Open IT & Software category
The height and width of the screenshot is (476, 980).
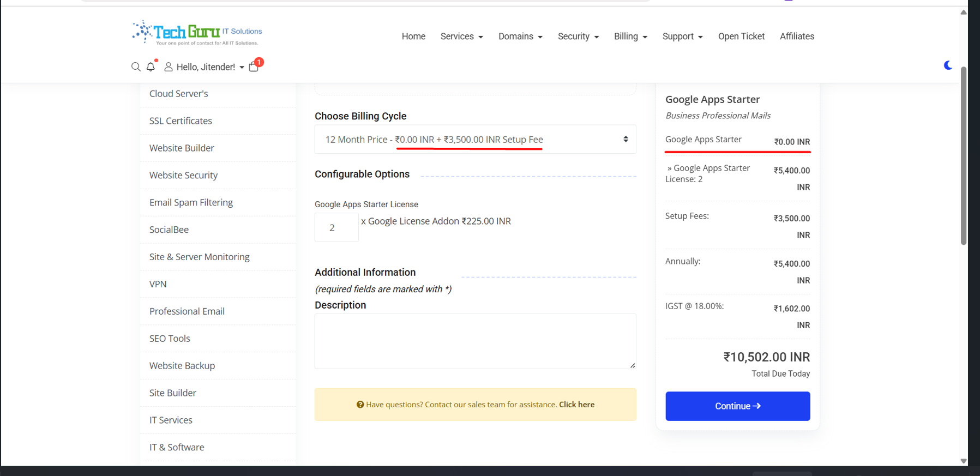click(x=177, y=448)
